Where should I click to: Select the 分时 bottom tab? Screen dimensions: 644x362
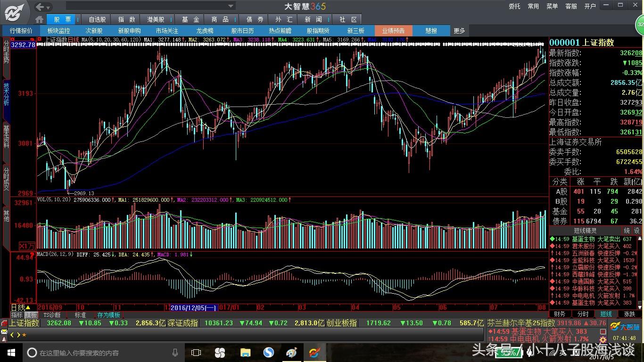point(583,314)
